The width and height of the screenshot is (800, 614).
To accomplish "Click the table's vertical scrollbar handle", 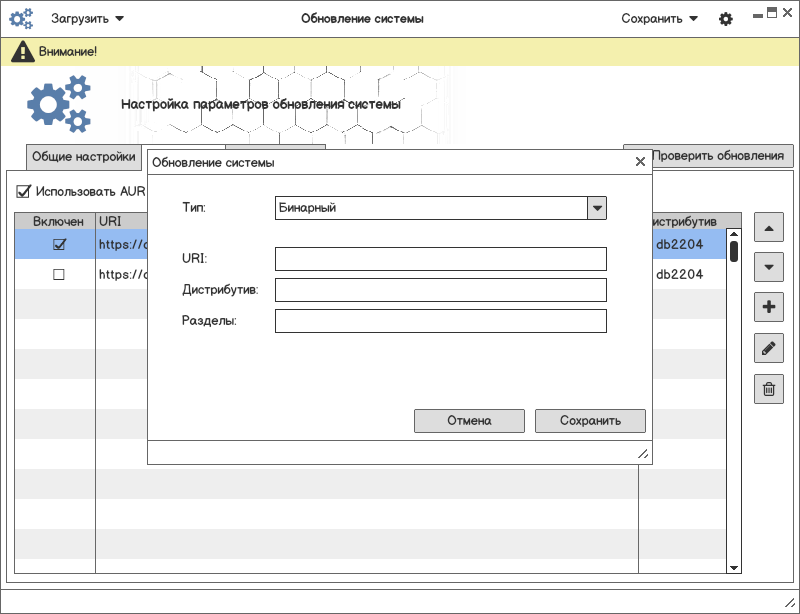I will (x=734, y=250).
